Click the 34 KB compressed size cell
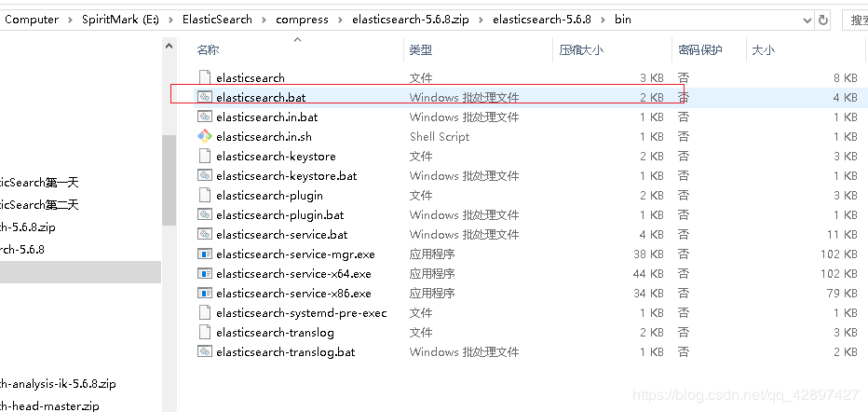 (648, 293)
